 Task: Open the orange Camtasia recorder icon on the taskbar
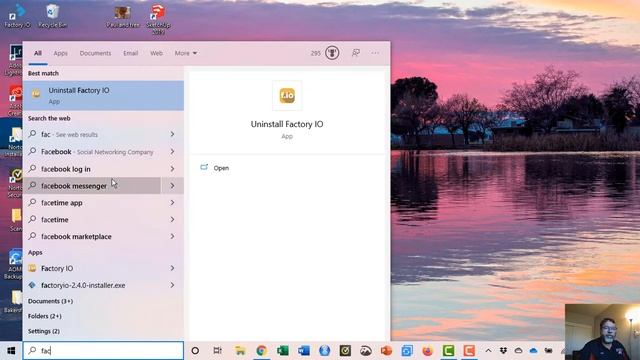[x=469, y=351]
